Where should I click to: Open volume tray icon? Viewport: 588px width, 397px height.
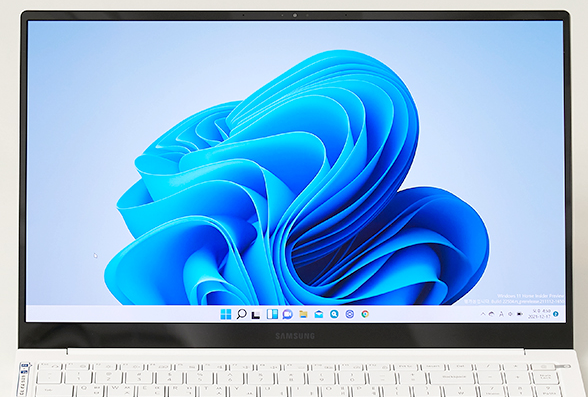pyautogui.click(x=510, y=314)
